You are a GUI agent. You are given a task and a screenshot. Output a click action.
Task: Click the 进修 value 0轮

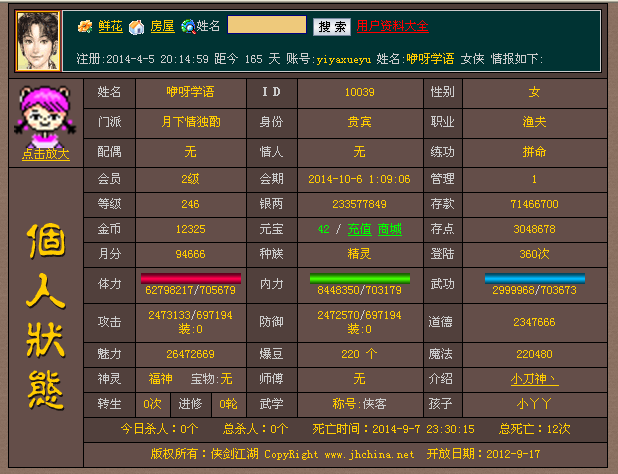coord(229,404)
